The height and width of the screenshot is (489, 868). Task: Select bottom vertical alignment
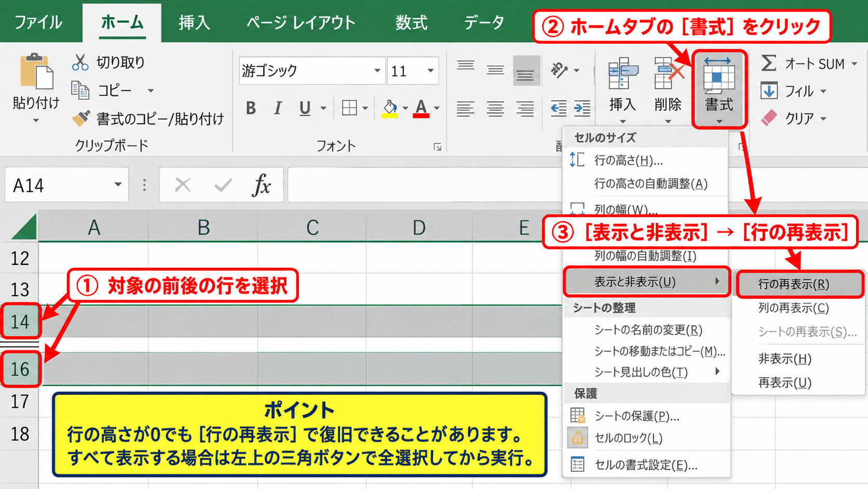(525, 71)
